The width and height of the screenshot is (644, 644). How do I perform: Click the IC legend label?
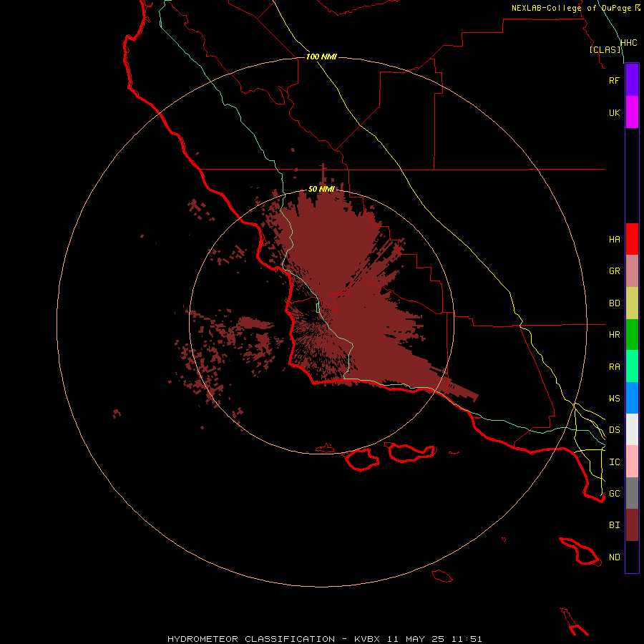614,462
